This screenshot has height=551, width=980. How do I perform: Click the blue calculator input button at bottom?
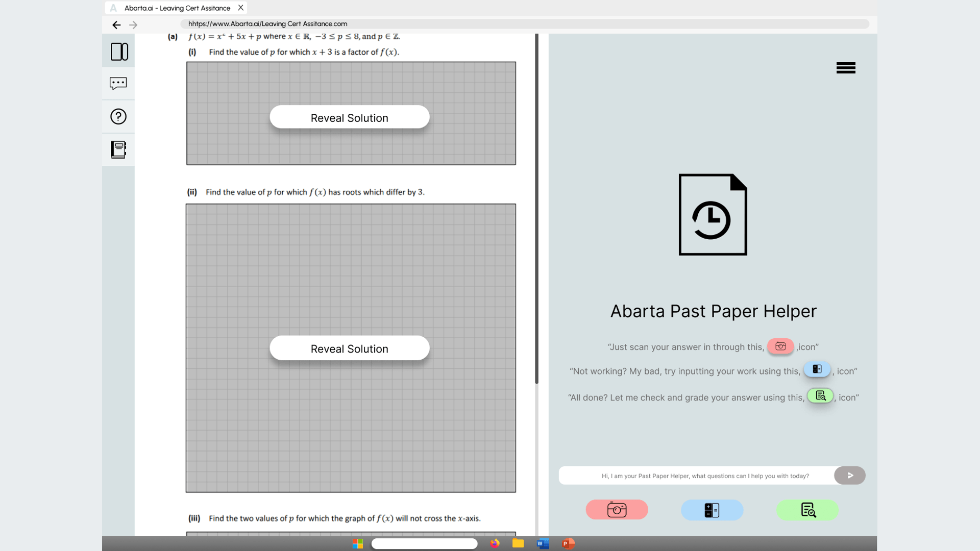pos(712,510)
